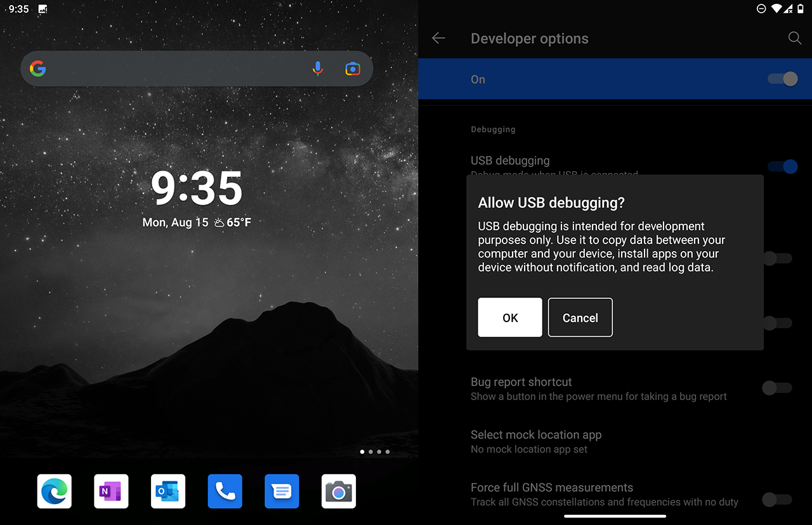Launch the Camera app
Viewport: 812px width, 525px height.
339,491
